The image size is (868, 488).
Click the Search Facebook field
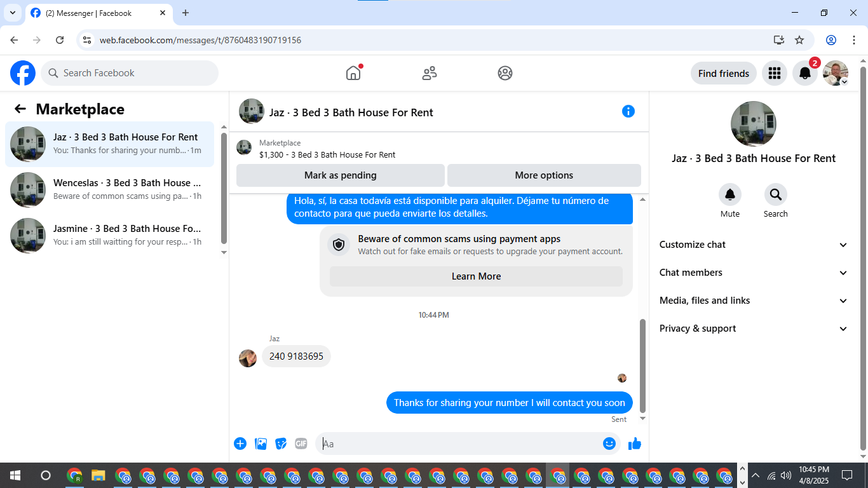coord(130,73)
